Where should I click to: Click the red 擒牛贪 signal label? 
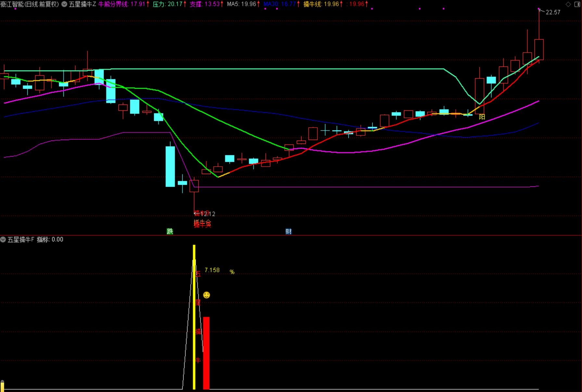coord(202,223)
